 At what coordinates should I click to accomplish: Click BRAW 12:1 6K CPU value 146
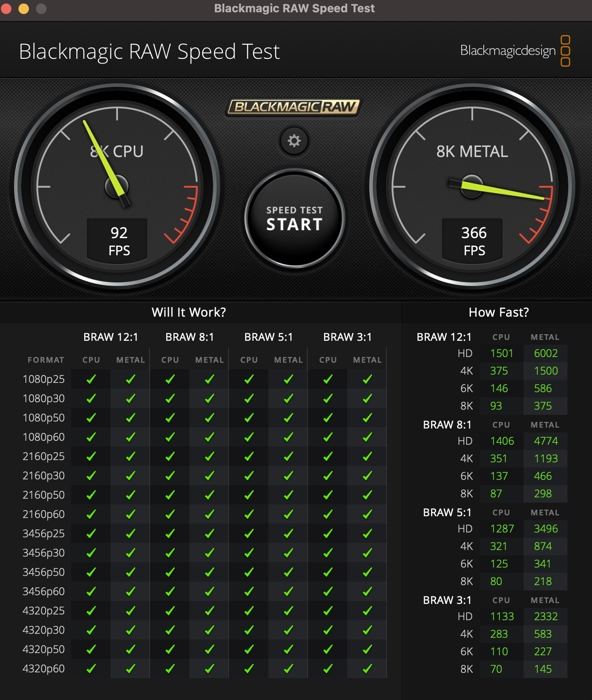tap(499, 389)
